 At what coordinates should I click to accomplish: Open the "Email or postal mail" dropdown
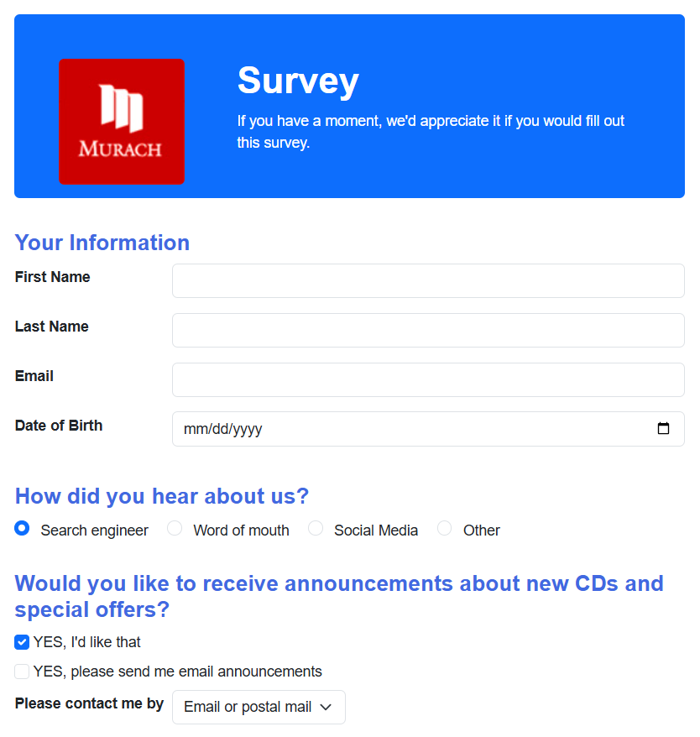pos(259,707)
